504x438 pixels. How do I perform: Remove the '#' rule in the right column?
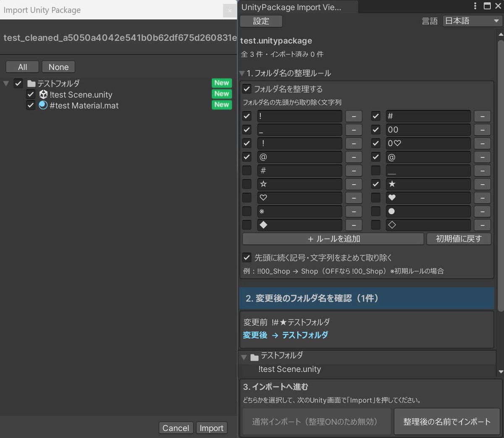(482, 116)
